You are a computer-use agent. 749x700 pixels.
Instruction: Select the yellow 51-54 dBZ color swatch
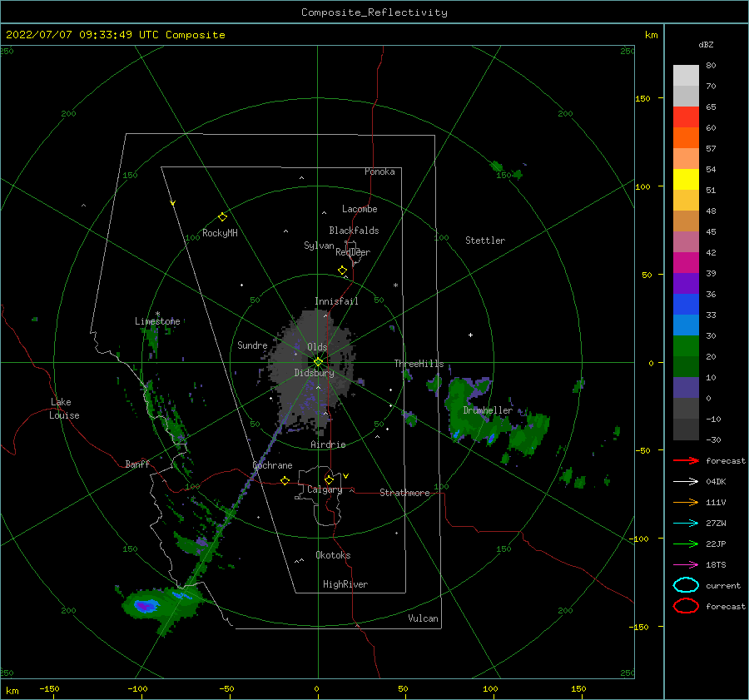[x=686, y=180]
